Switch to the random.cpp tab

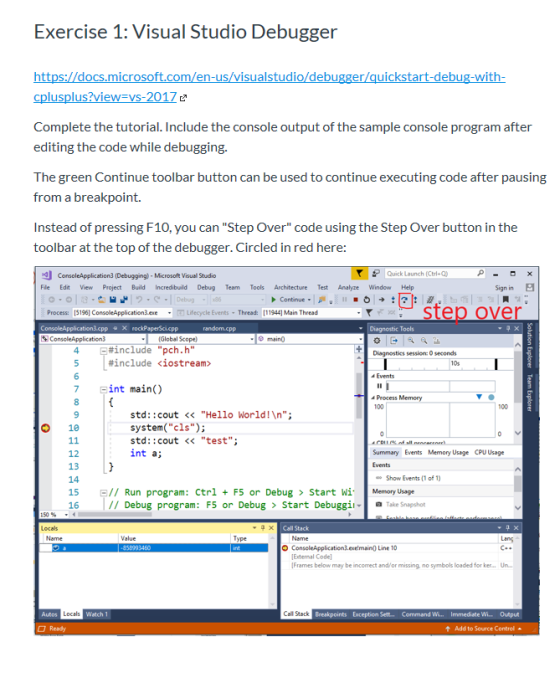pyautogui.click(x=219, y=328)
